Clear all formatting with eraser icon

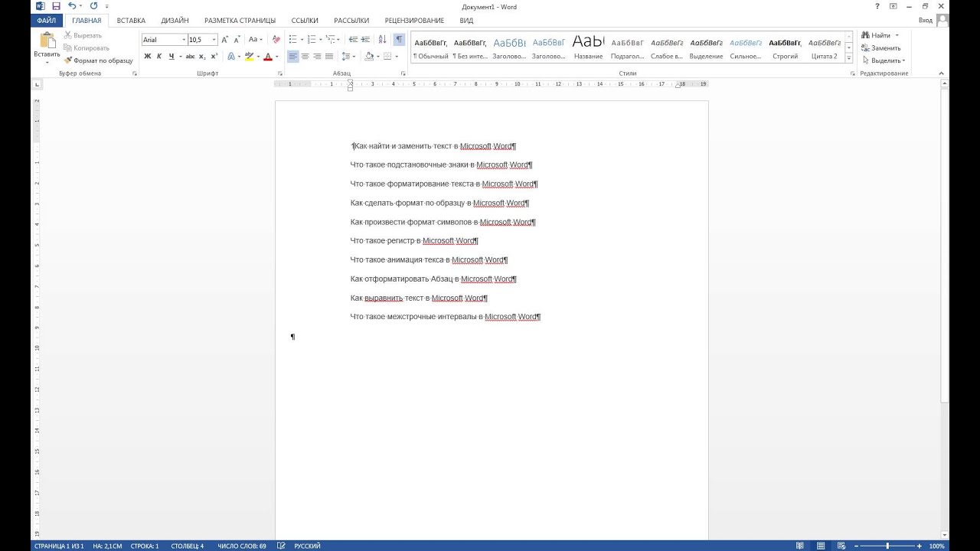click(x=276, y=40)
